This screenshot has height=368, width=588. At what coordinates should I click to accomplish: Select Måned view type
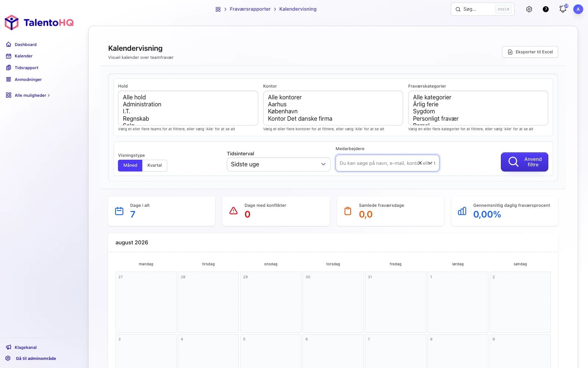(x=130, y=166)
